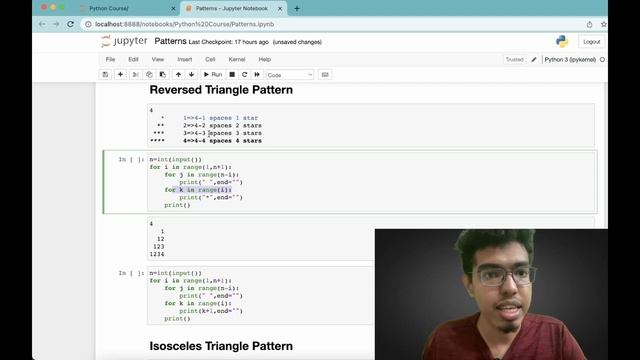Move selected cell down arrow
The height and width of the screenshot is (360, 640).
pos(191,75)
